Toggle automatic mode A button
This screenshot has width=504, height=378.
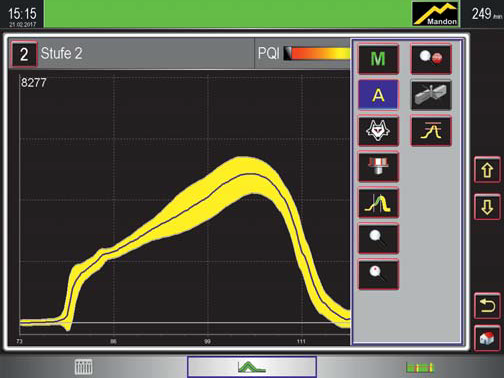click(378, 95)
